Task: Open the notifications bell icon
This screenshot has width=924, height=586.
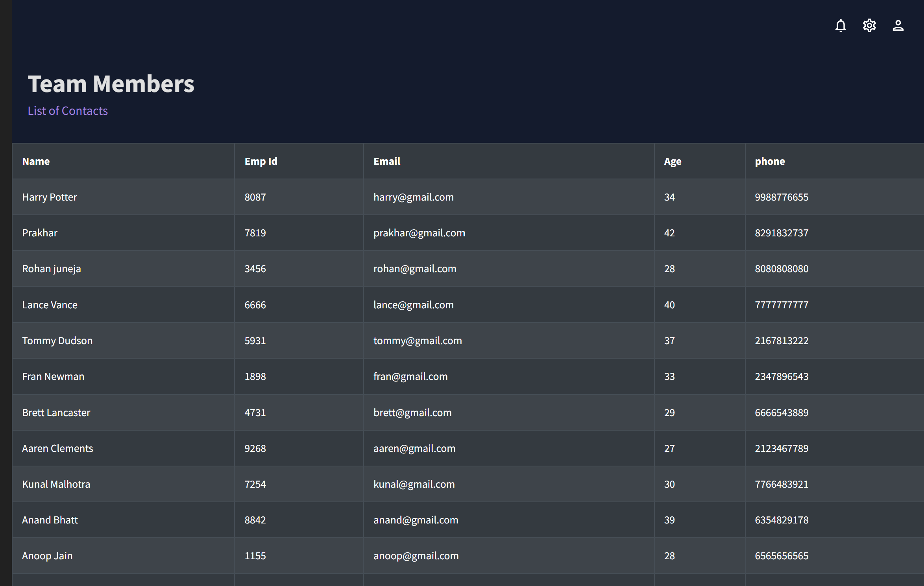Action: click(x=841, y=26)
